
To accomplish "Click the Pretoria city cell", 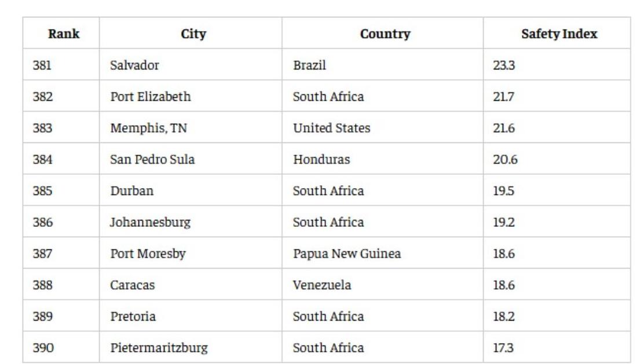I will click(133, 317).
